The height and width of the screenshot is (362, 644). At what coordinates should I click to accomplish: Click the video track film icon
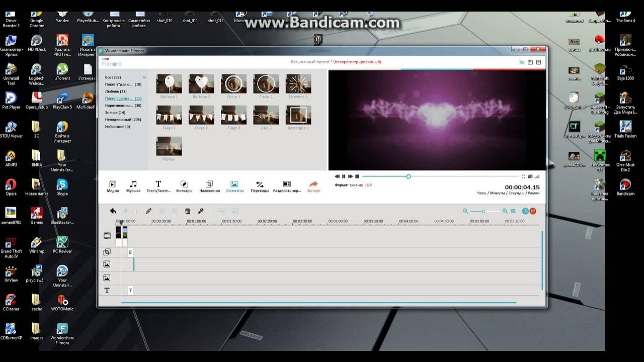tap(107, 235)
